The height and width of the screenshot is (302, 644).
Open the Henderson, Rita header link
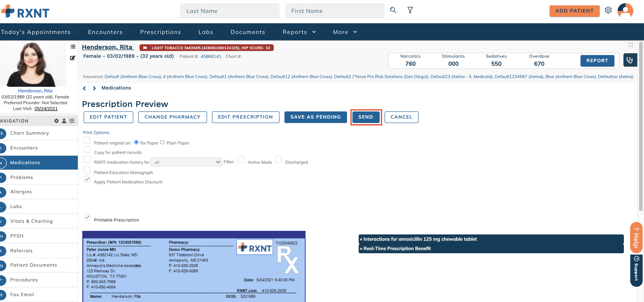pos(107,47)
